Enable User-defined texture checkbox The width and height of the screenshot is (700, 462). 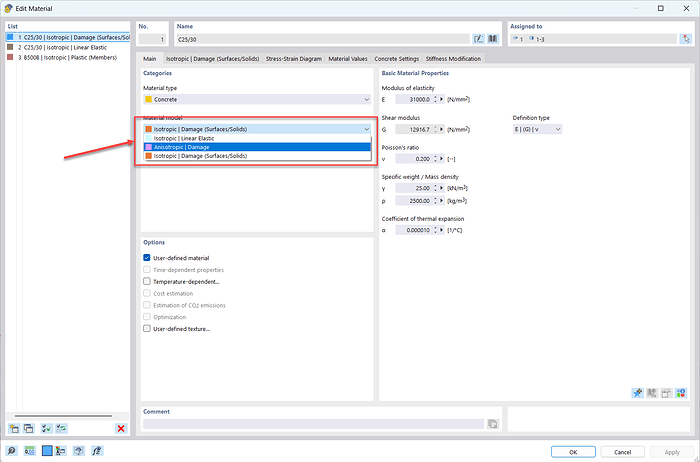(147, 328)
